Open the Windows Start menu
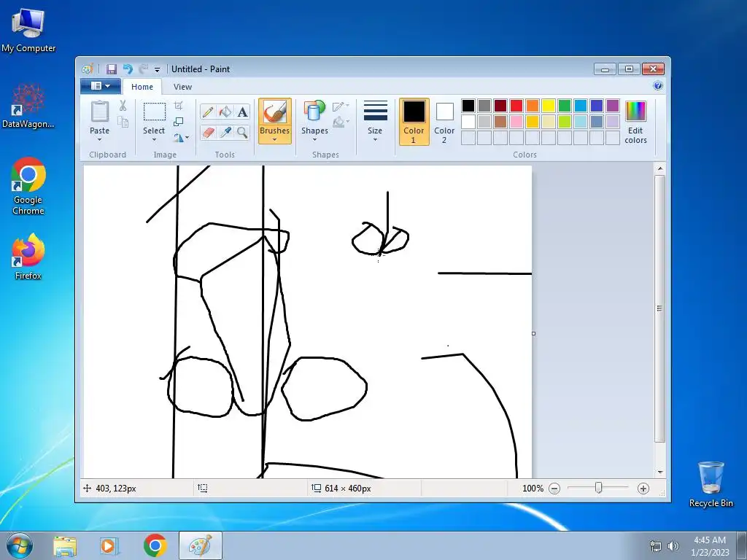The image size is (747, 560). coord(19,545)
